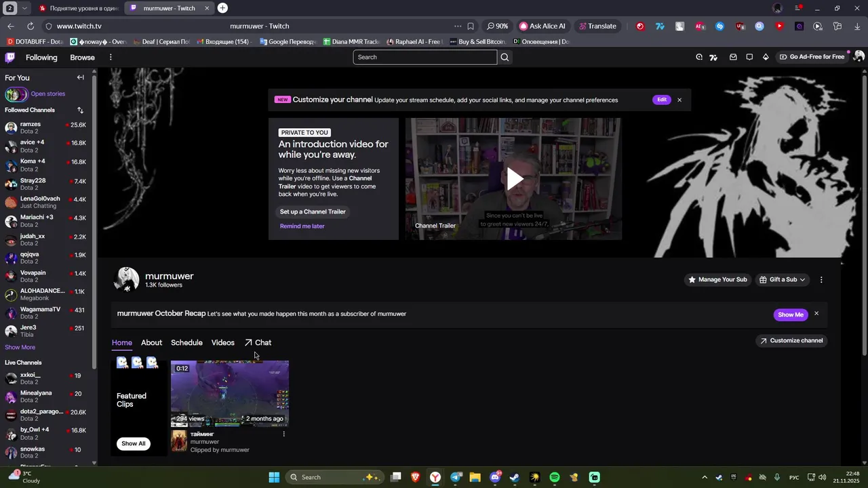Click the Twitch search input field
This screenshot has width=868, height=488.
tap(425, 57)
